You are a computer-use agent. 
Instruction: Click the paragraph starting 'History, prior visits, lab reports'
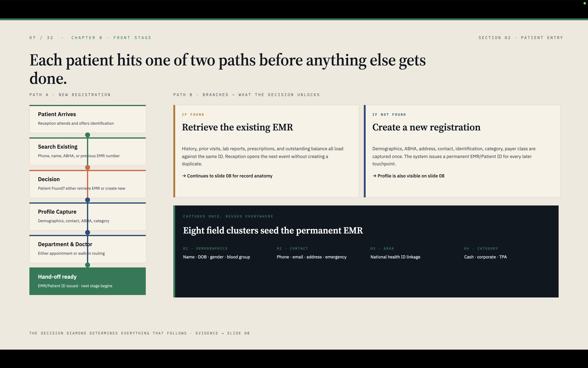(x=263, y=156)
